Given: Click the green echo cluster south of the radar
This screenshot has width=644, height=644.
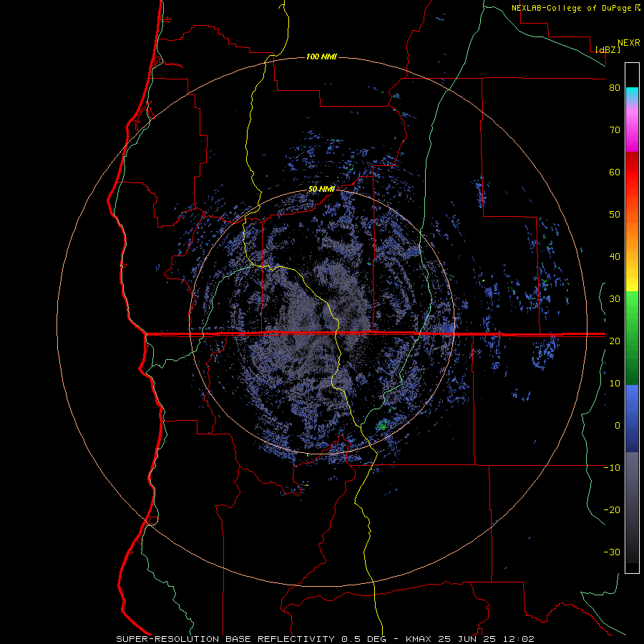Looking at the screenshot, I should (383, 426).
